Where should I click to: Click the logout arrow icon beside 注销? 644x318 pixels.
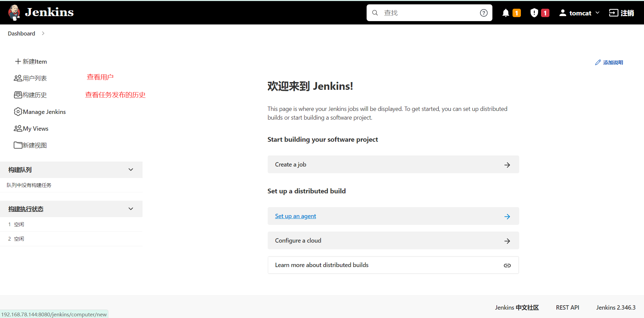click(613, 13)
